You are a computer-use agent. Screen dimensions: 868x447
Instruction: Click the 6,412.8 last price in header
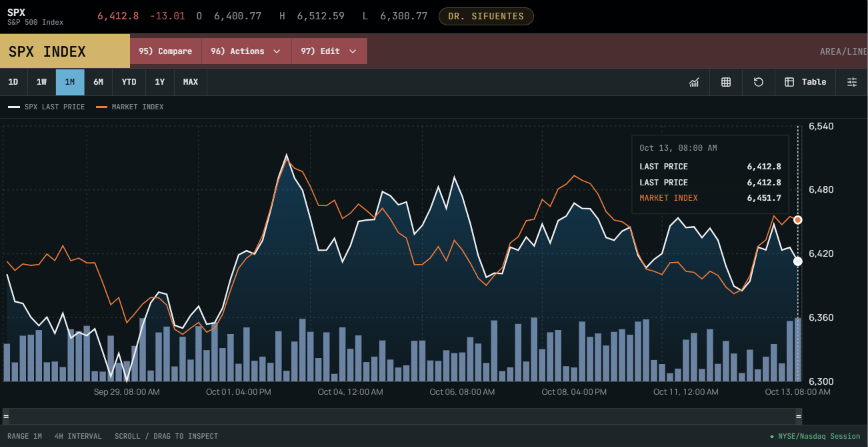click(118, 16)
